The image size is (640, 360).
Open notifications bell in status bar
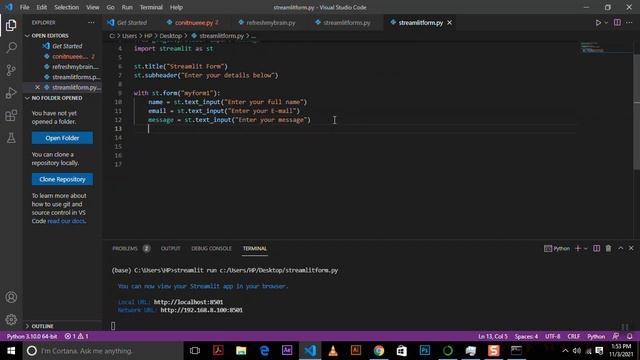(x=629, y=336)
